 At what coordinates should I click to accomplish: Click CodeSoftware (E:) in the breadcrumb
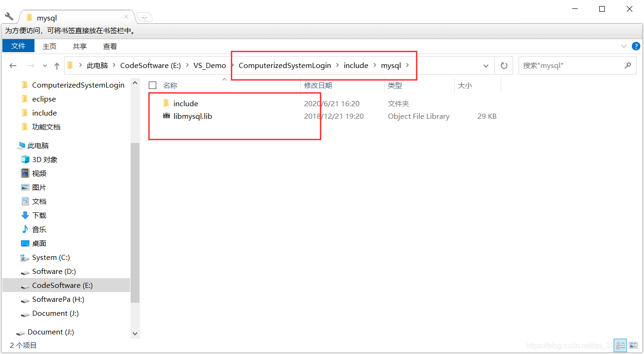[151, 66]
